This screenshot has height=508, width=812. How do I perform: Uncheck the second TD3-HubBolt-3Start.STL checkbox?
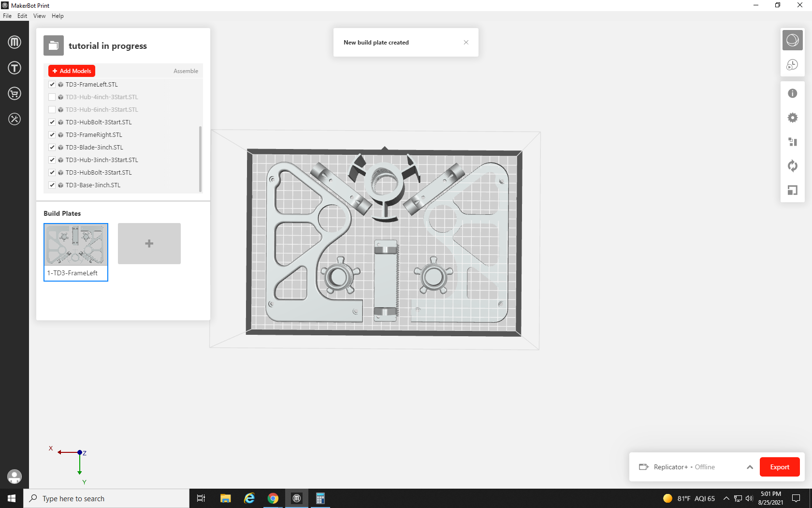pyautogui.click(x=52, y=172)
